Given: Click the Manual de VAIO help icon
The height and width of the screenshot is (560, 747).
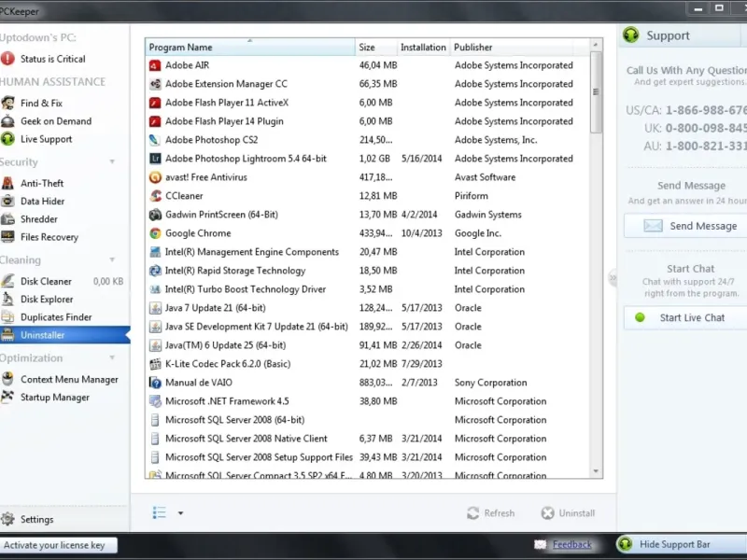Looking at the screenshot, I should point(155,383).
